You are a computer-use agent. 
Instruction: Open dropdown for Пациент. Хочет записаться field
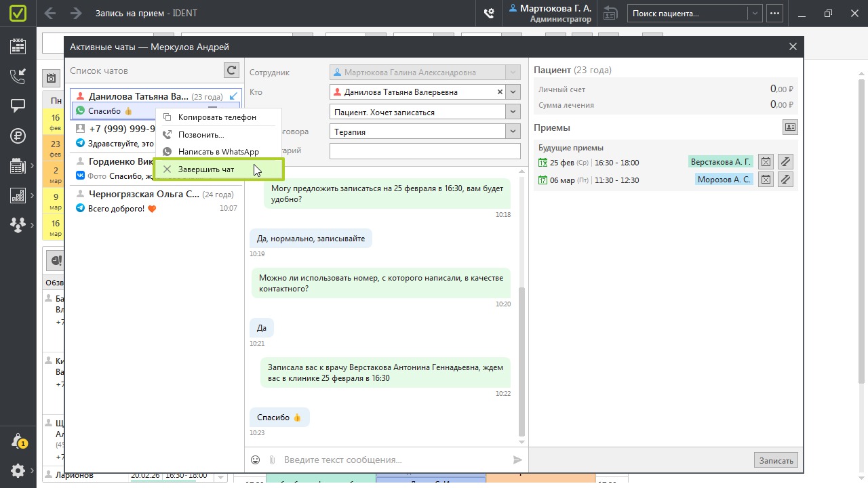(513, 113)
